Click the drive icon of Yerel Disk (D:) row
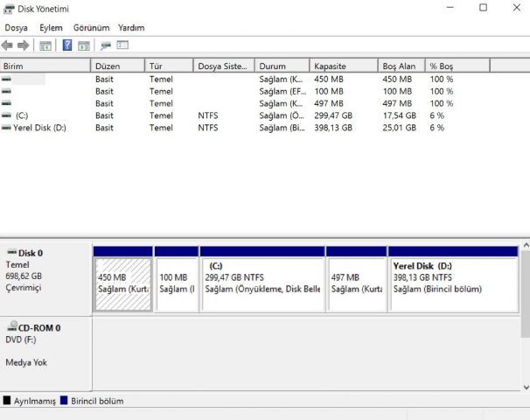Viewport: 530px width, 420px height. coord(6,128)
